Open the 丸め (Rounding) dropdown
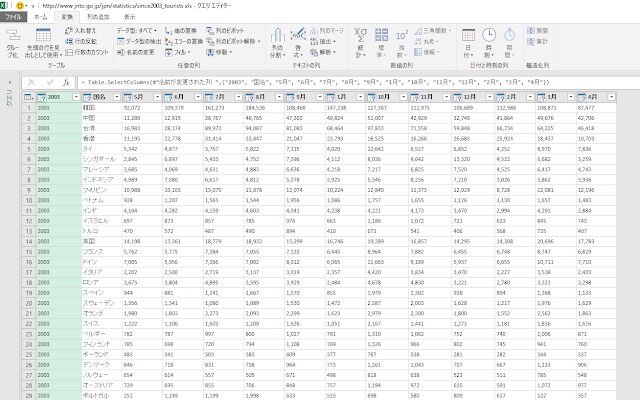The height and width of the screenshot is (400, 640). (426, 41)
